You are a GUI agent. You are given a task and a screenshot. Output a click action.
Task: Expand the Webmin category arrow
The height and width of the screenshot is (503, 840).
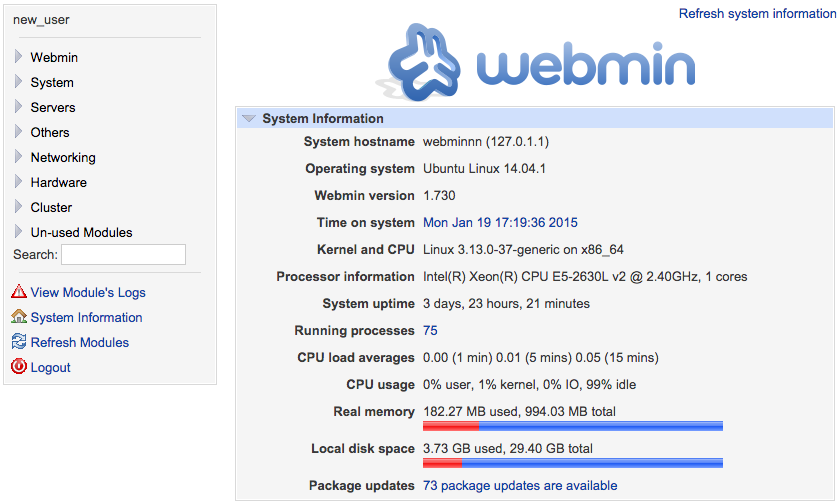tap(18, 57)
